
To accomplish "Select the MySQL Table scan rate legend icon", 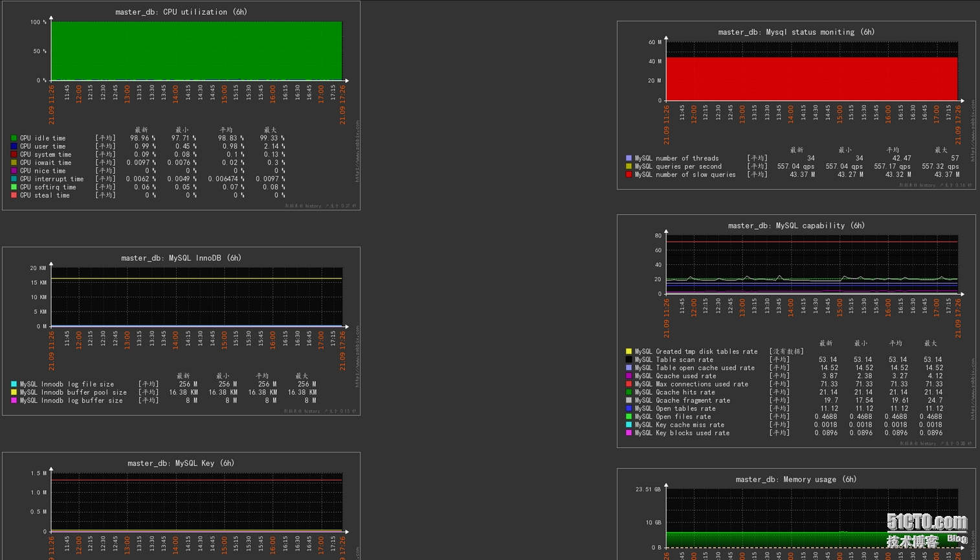I will (629, 359).
